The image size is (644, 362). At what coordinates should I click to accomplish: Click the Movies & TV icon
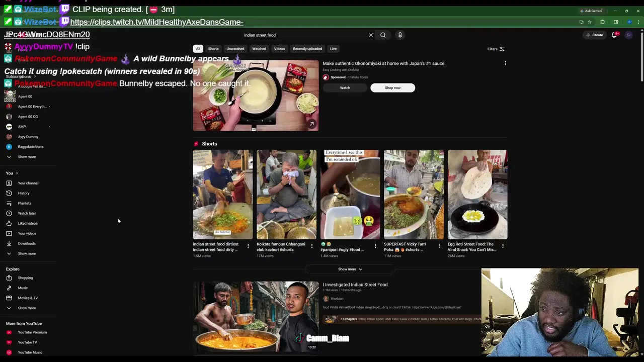tap(9, 298)
